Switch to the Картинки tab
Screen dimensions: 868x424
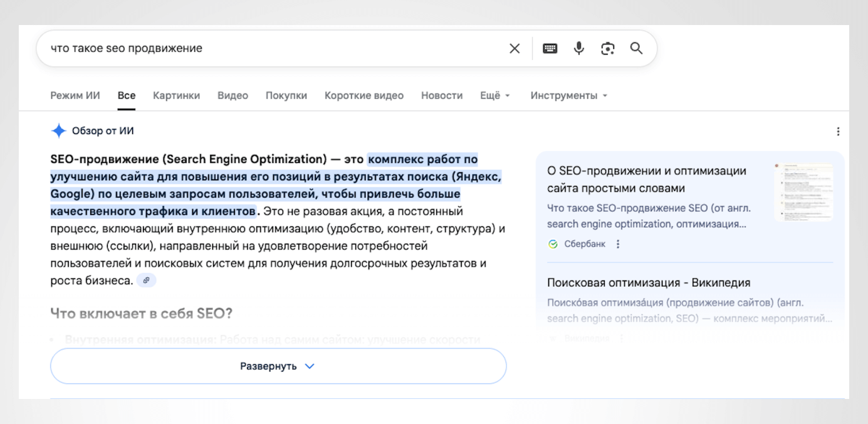click(x=176, y=95)
